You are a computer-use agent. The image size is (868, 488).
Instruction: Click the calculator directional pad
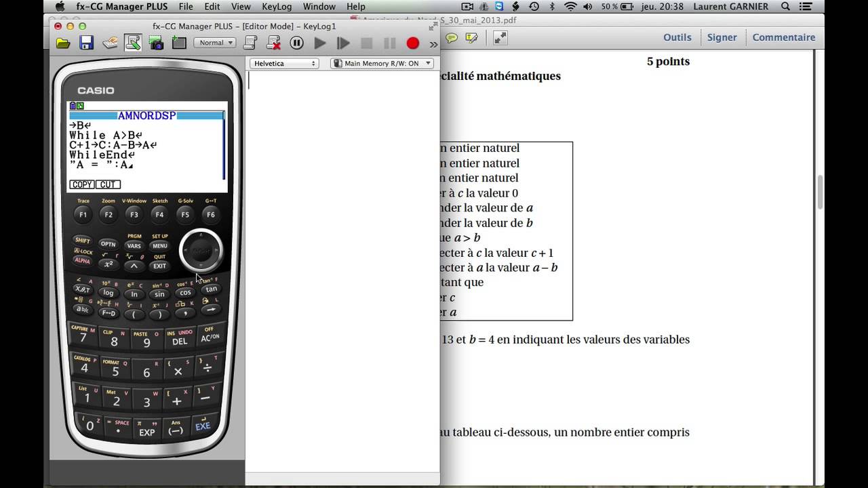coord(201,251)
